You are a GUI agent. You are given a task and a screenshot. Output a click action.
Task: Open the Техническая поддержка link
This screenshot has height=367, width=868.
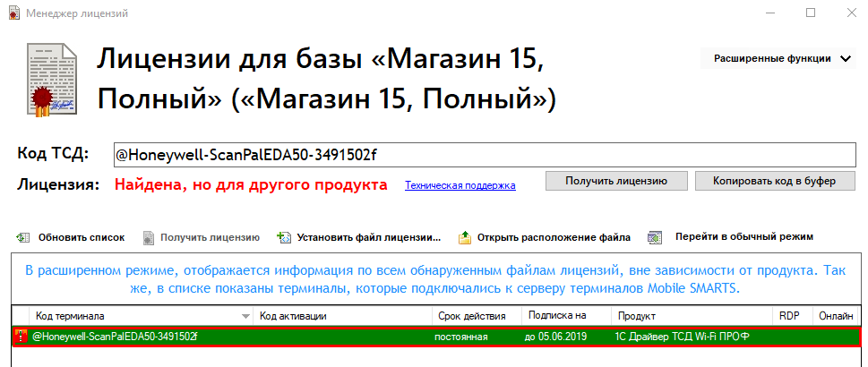point(460,186)
